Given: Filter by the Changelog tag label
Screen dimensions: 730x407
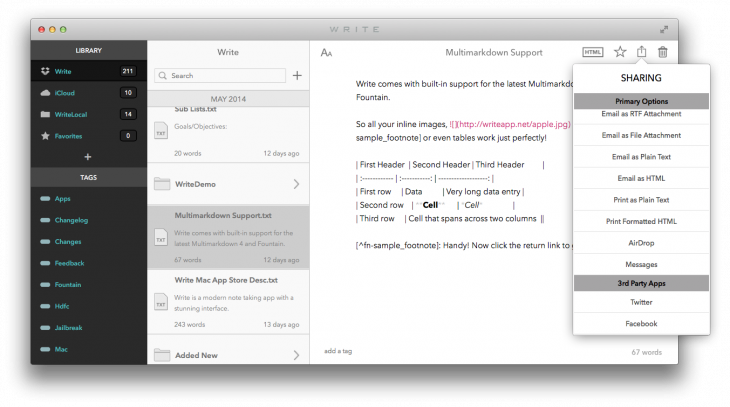Looking at the screenshot, I should tap(71, 220).
